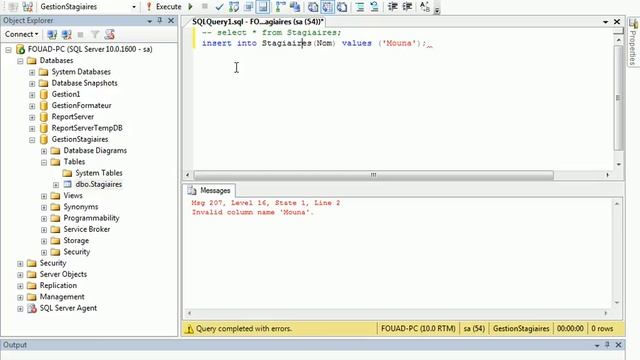Select the Views folder

(73, 196)
